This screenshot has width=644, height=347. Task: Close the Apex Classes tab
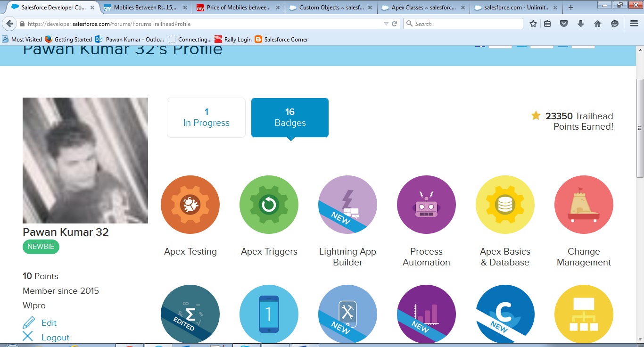click(463, 8)
